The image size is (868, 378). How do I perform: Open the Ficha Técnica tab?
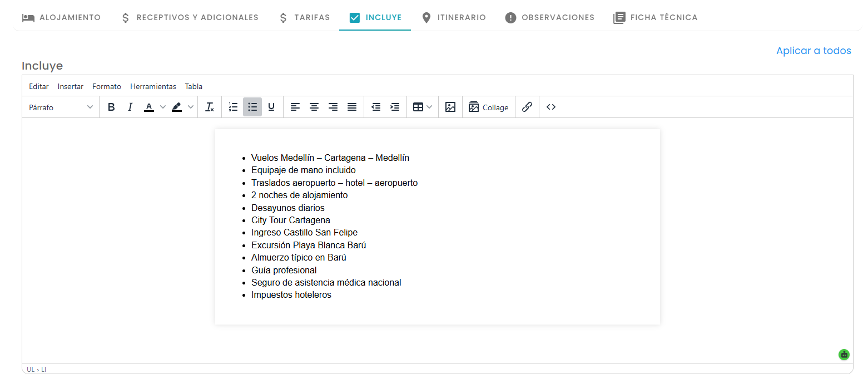655,17
